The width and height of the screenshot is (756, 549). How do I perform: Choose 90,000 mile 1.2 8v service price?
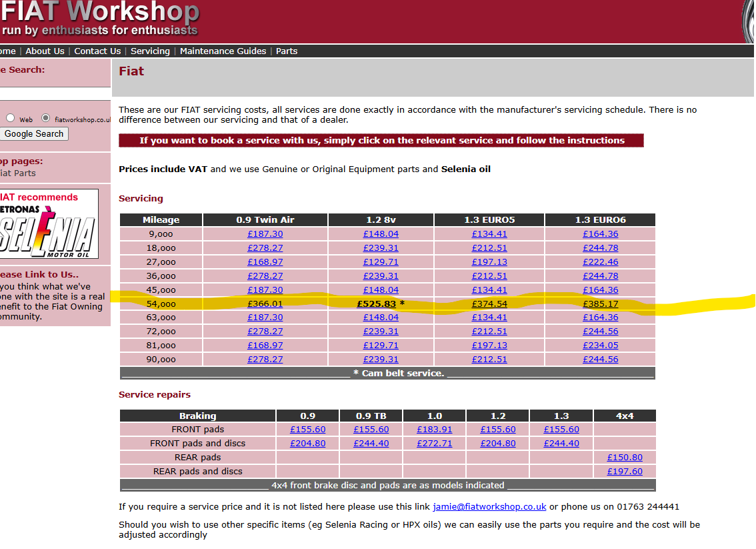381,360
